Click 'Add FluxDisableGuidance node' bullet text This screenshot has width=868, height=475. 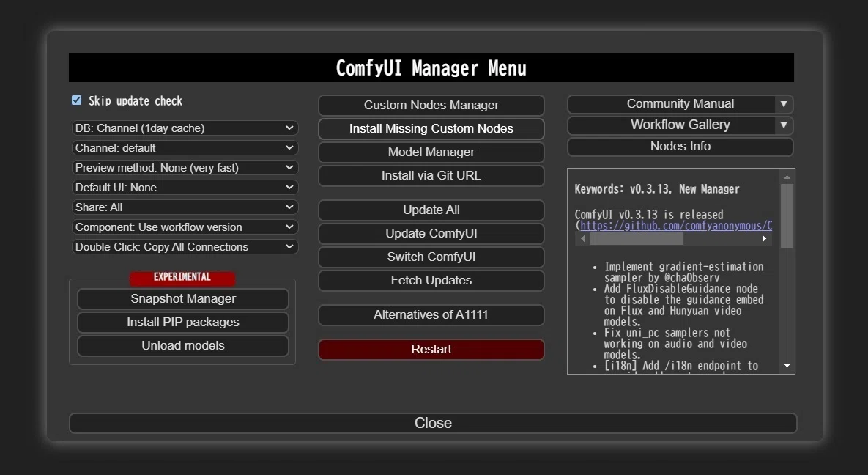683,306
